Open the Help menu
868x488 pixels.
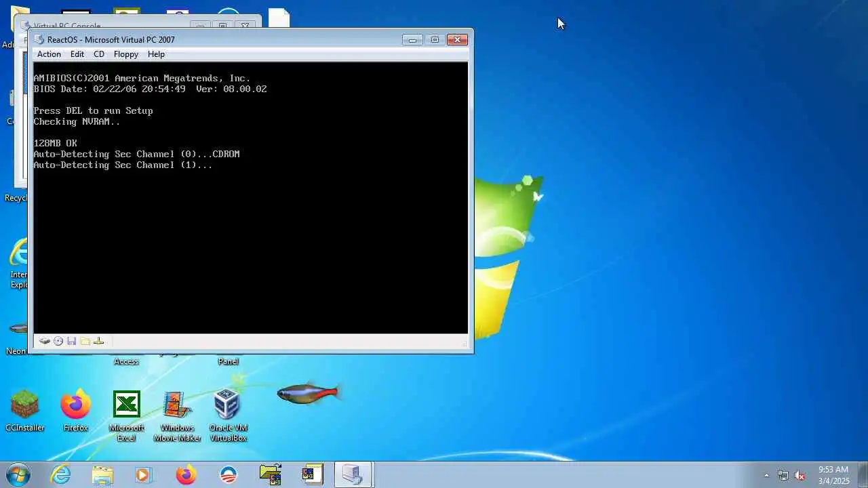[x=156, y=54]
